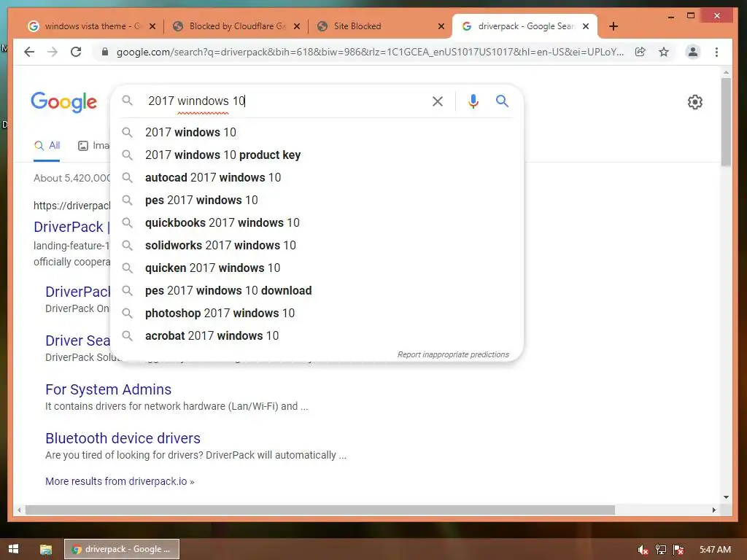Share this page from address bar

click(640, 52)
